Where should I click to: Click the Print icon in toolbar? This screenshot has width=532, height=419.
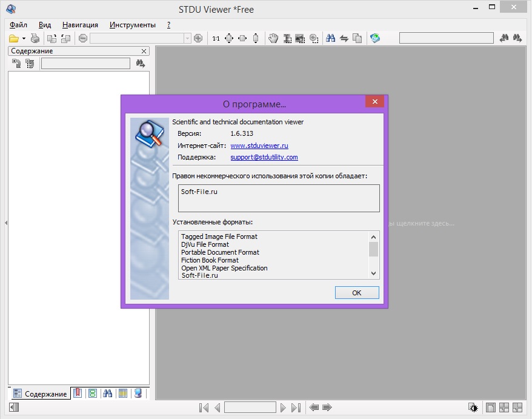(x=35, y=38)
